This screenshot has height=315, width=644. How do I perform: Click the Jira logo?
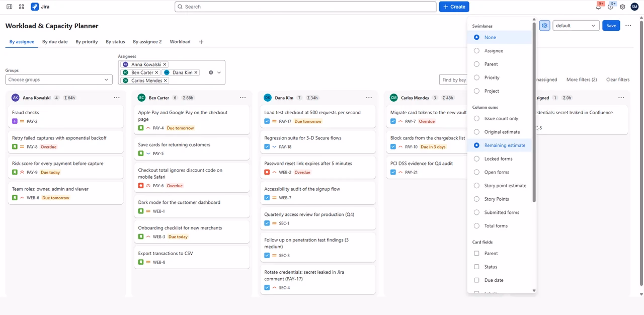40,7
